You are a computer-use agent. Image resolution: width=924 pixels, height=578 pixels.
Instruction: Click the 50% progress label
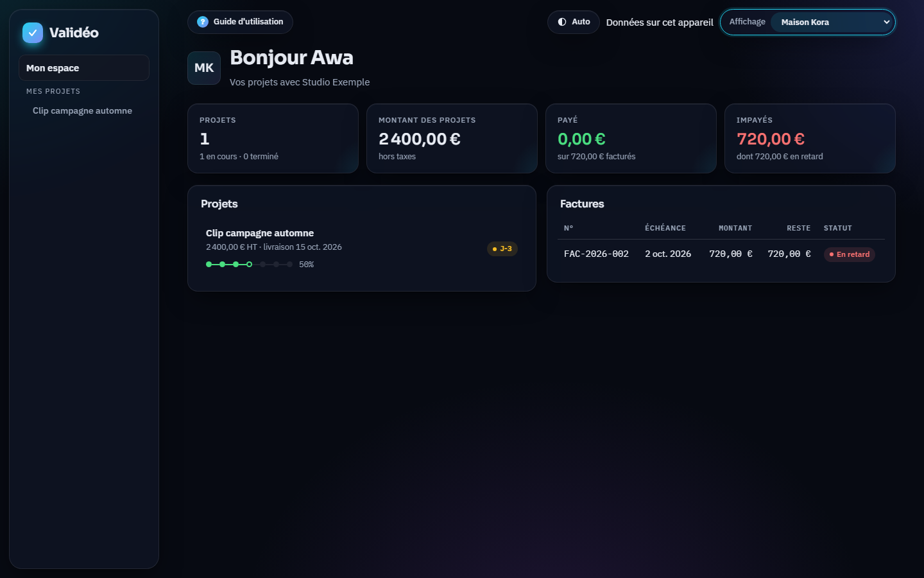point(306,265)
